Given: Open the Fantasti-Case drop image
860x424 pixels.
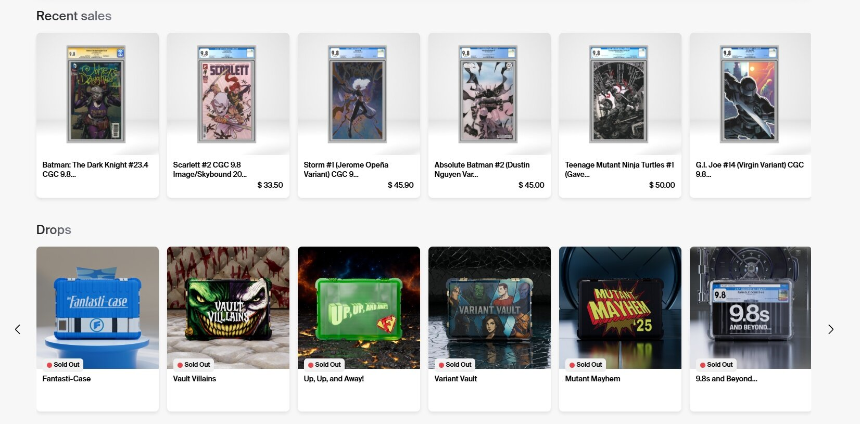Looking at the screenshot, I should (98, 308).
